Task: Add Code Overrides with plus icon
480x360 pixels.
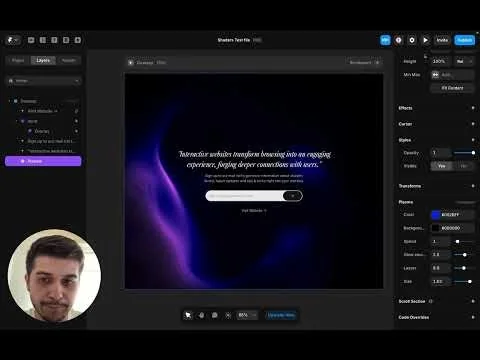Action: pos(473,317)
